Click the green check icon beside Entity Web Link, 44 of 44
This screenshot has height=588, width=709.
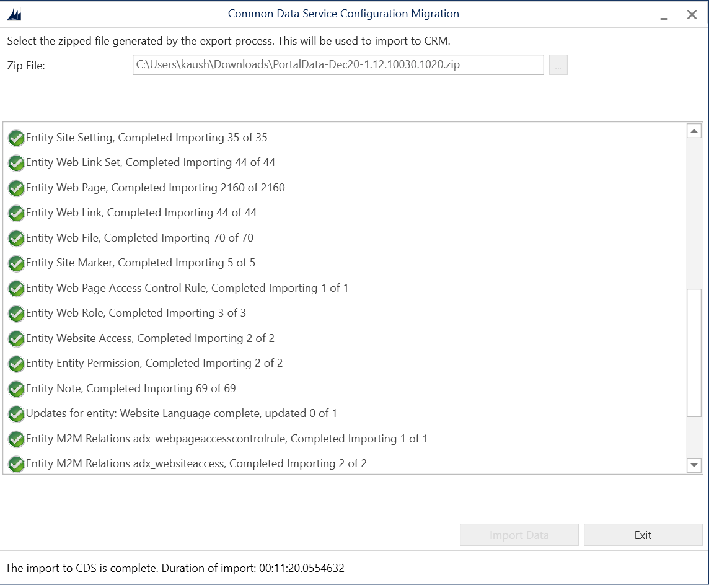tap(16, 213)
